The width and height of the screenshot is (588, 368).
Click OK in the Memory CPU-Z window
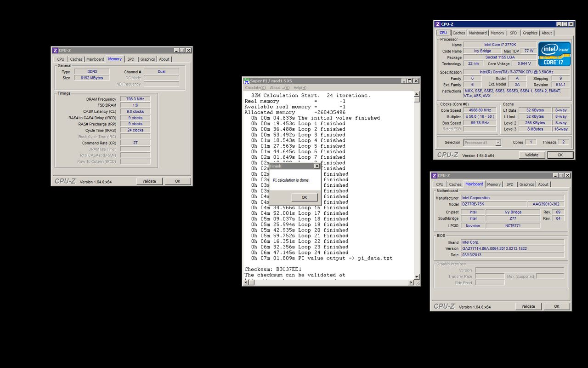tap(177, 181)
